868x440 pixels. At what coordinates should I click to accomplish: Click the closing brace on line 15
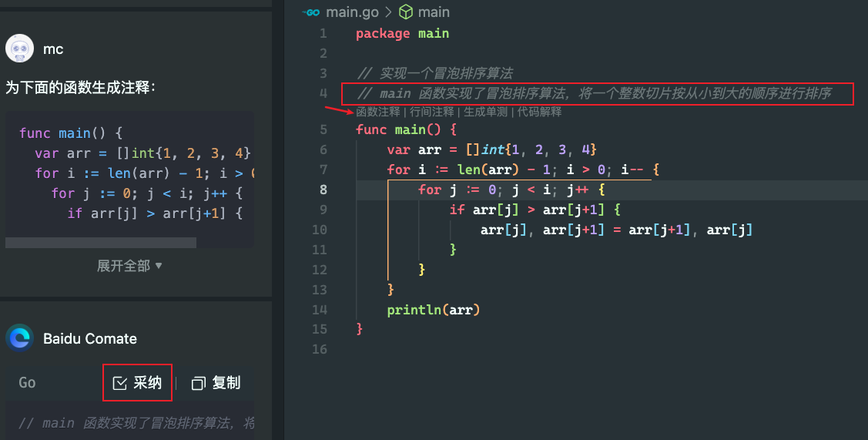(x=359, y=329)
